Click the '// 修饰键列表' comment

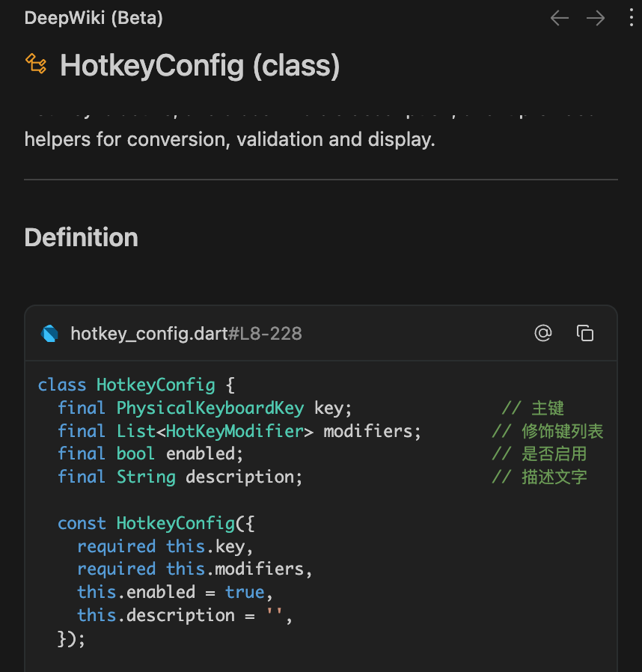(547, 431)
